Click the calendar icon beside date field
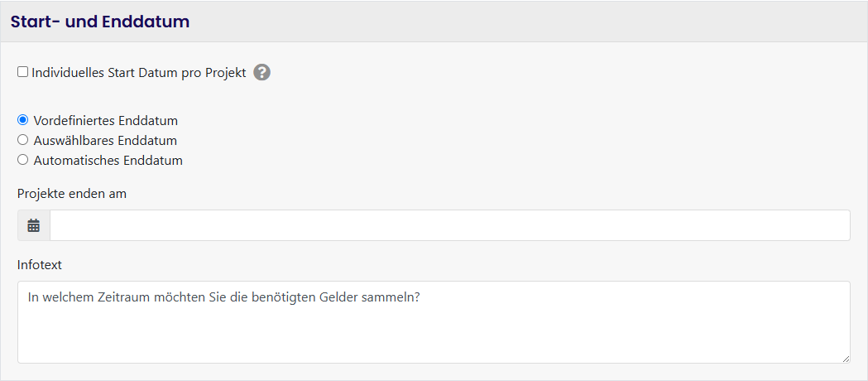Image resolution: width=868 pixels, height=381 pixels. click(34, 225)
